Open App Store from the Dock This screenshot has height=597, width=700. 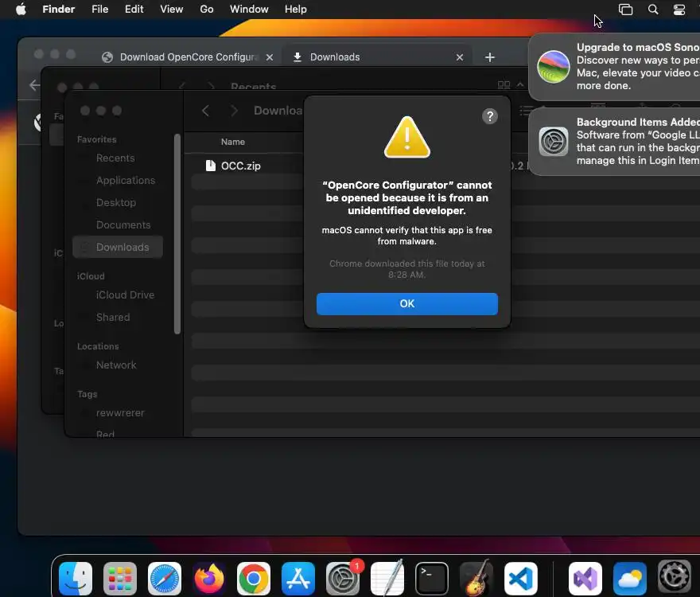point(298,579)
